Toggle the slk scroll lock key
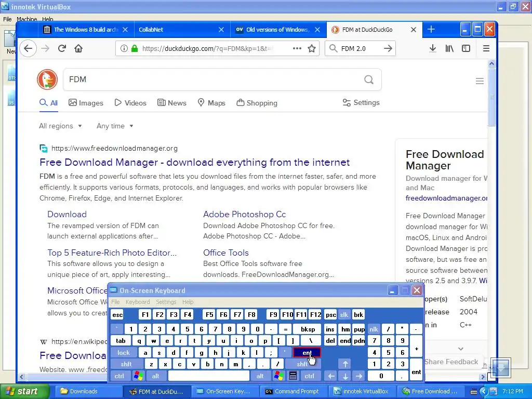532x399 pixels. (344, 314)
